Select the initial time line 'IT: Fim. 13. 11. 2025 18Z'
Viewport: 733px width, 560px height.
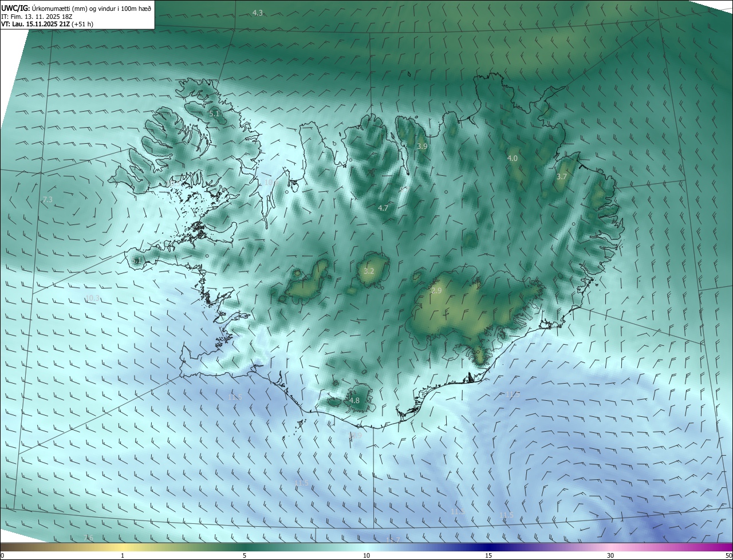coord(37,17)
